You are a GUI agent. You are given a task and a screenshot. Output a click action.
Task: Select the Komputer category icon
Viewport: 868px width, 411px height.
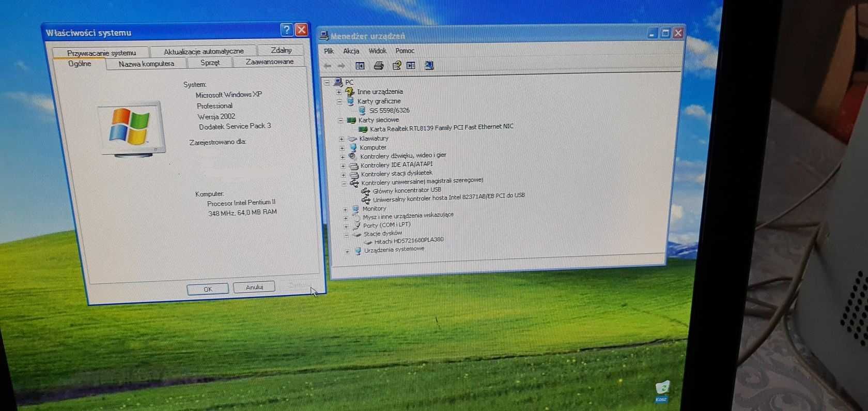point(353,147)
